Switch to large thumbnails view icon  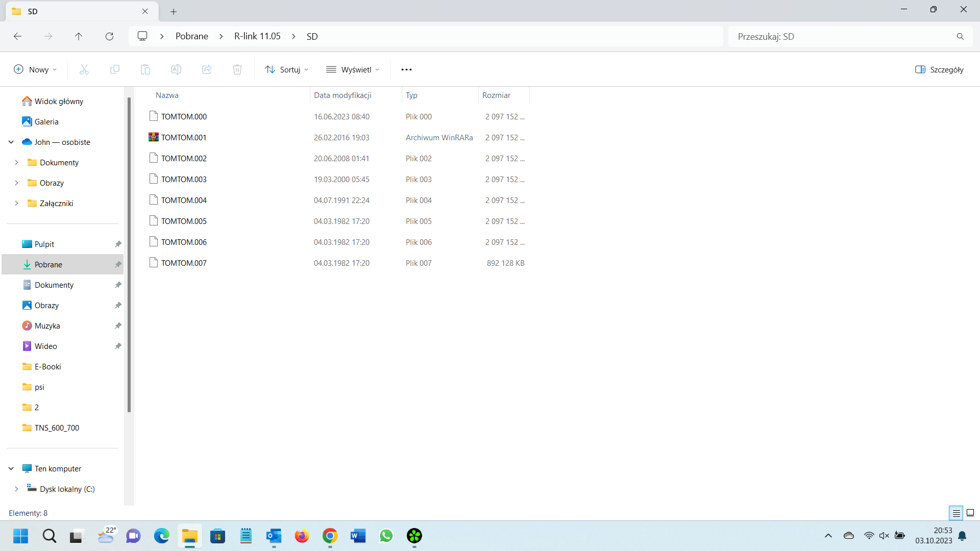click(970, 513)
